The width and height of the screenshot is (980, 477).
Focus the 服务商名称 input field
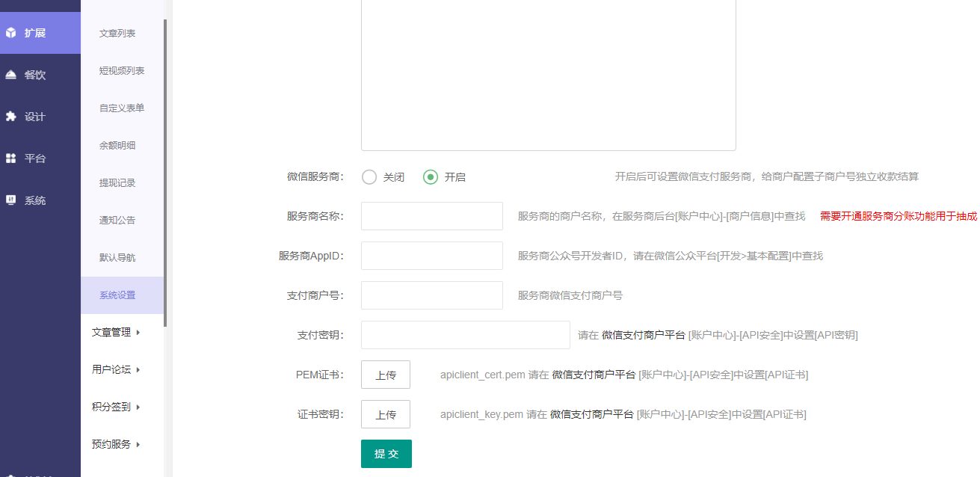click(432, 216)
